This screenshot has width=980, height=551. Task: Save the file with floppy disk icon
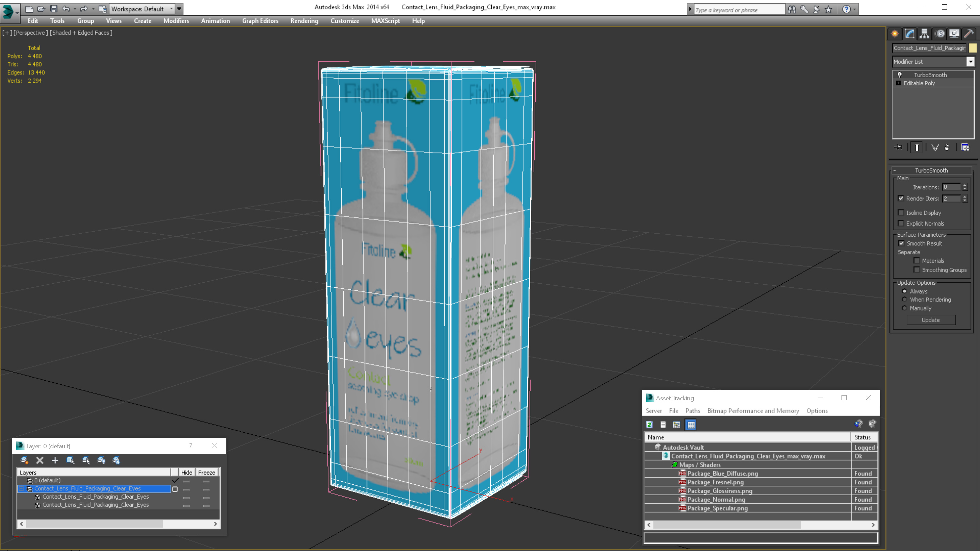tap(54, 9)
